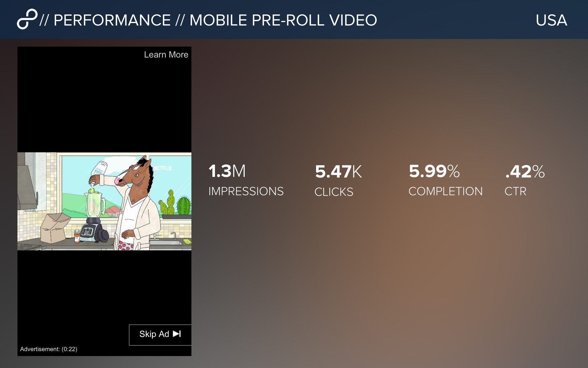The image size is (588, 368).
Task: Open the Learn More link
Action: (166, 55)
